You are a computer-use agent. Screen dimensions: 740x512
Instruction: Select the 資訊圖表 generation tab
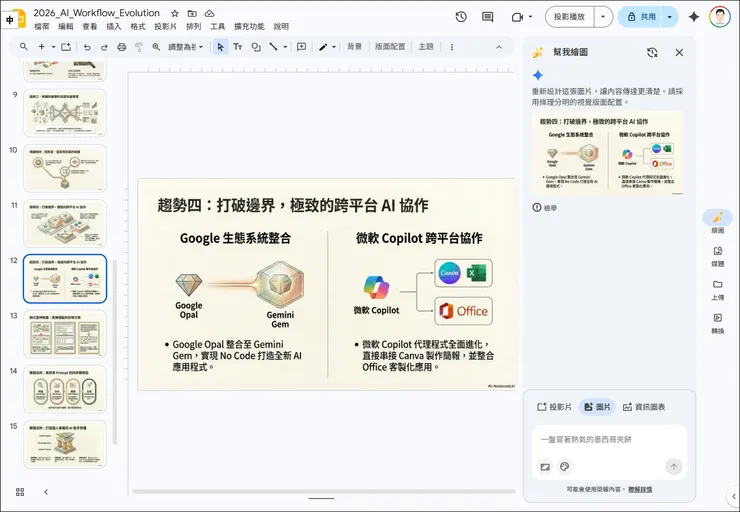pyautogui.click(x=644, y=407)
